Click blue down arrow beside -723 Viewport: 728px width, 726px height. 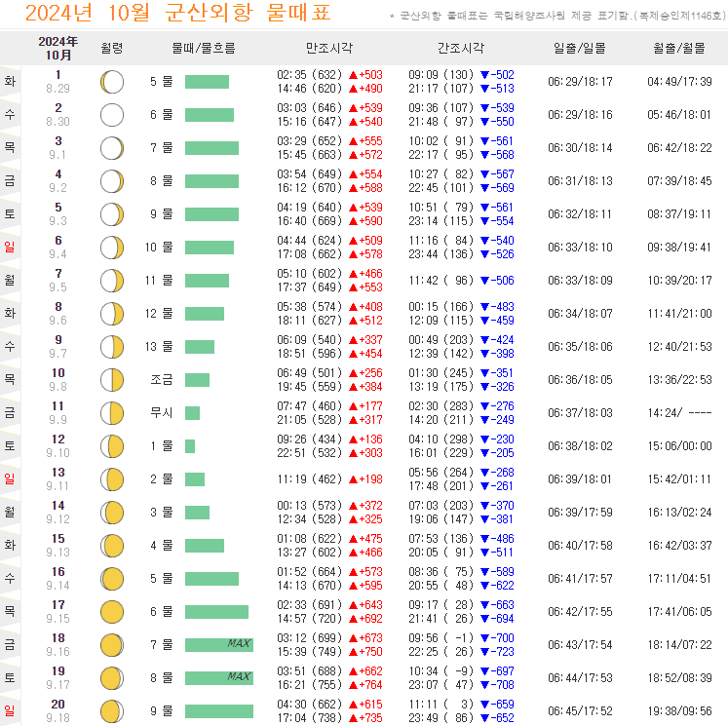484,652
